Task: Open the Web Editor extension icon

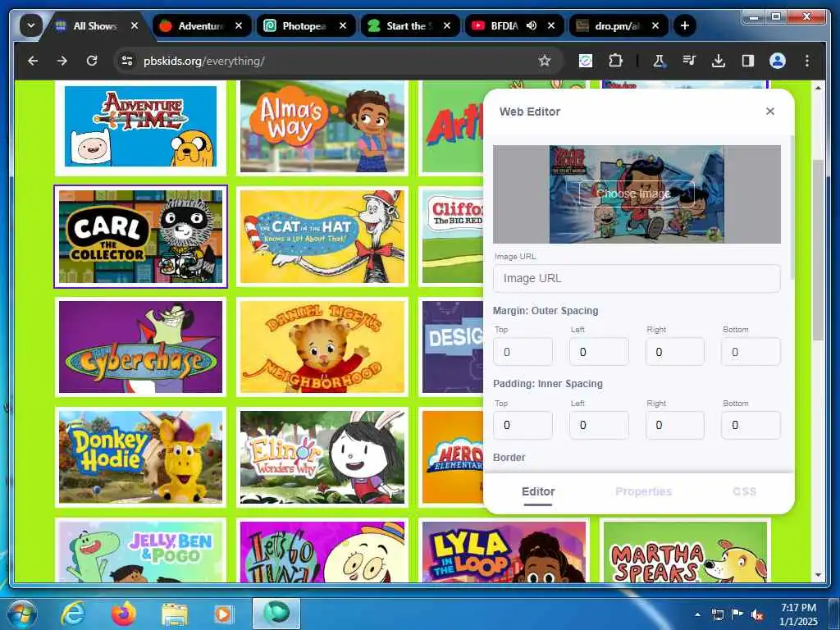Action: point(586,61)
